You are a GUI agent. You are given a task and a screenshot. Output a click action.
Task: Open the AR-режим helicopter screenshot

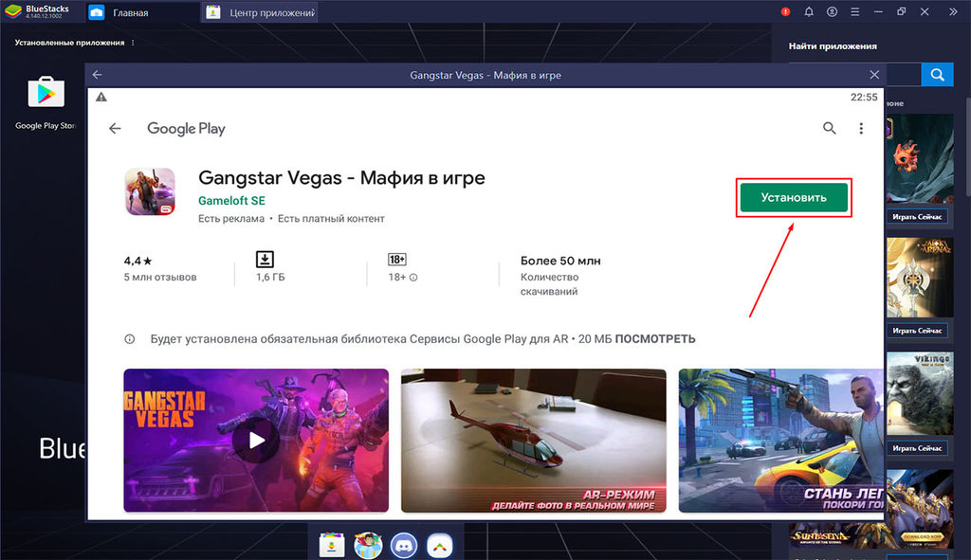click(x=533, y=441)
